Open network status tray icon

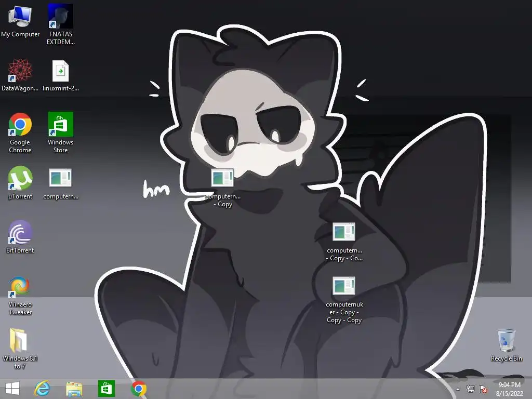[471, 389]
